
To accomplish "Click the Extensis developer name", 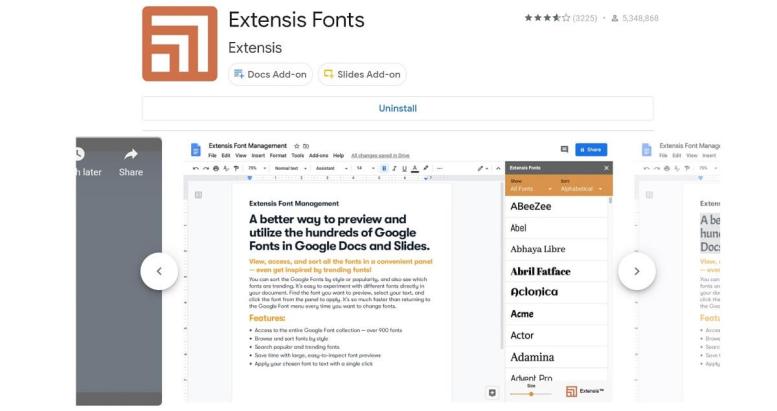I will pos(255,48).
